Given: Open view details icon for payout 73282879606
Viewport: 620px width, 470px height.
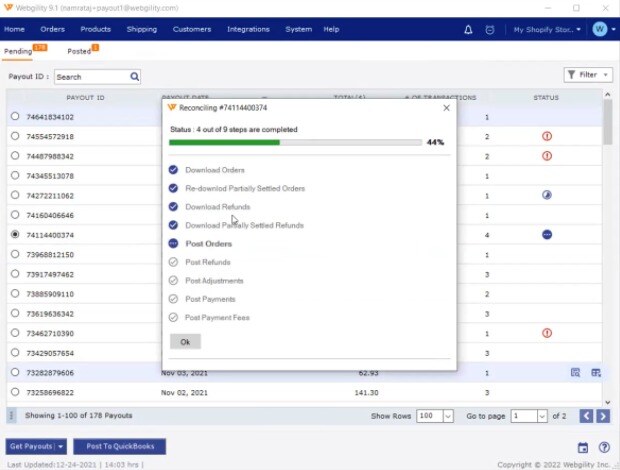Looking at the screenshot, I should [575, 372].
